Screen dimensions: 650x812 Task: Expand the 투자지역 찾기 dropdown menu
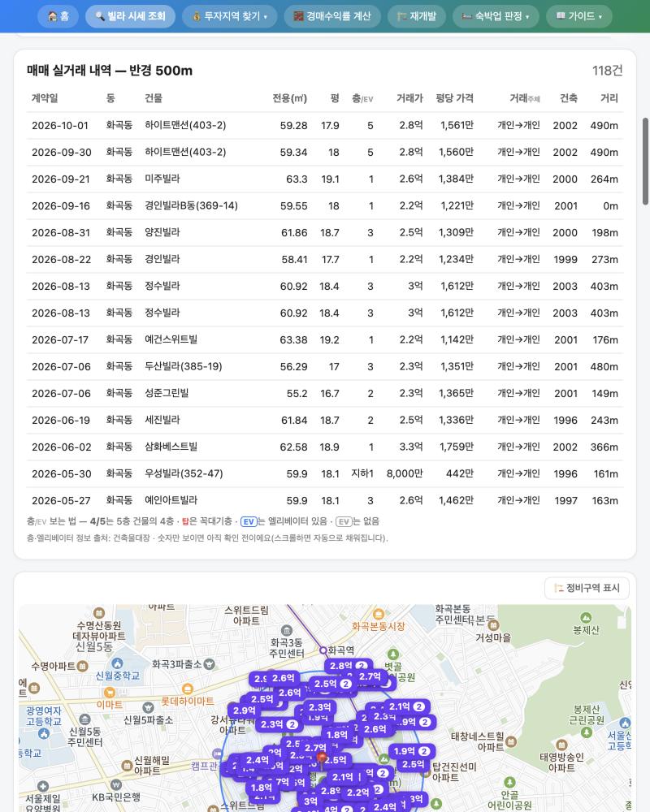pos(230,16)
